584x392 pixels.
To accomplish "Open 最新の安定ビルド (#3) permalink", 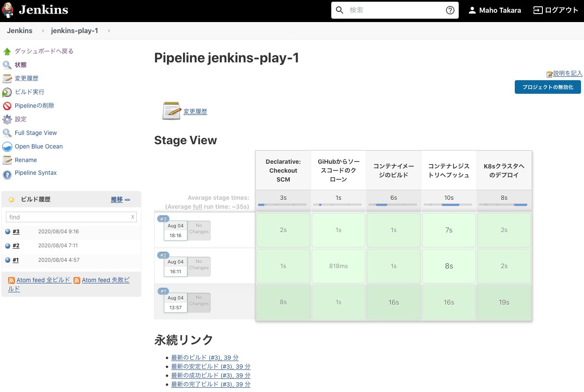I will [211, 367].
